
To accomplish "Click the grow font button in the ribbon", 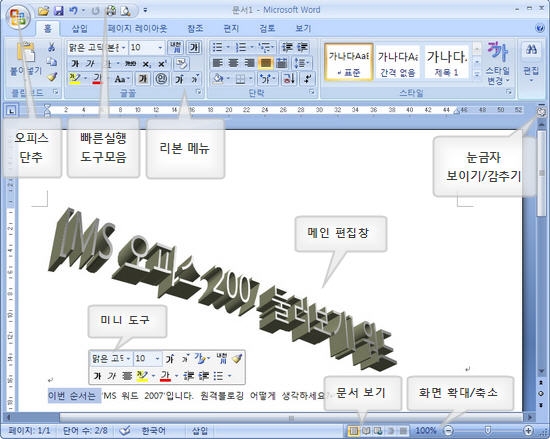I will click(x=180, y=79).
